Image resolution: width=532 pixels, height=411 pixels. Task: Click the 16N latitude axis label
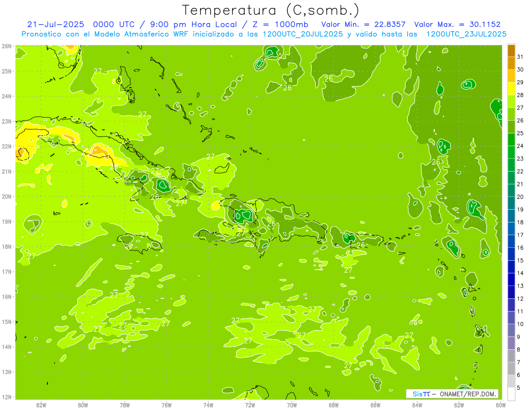click(7, 297)
